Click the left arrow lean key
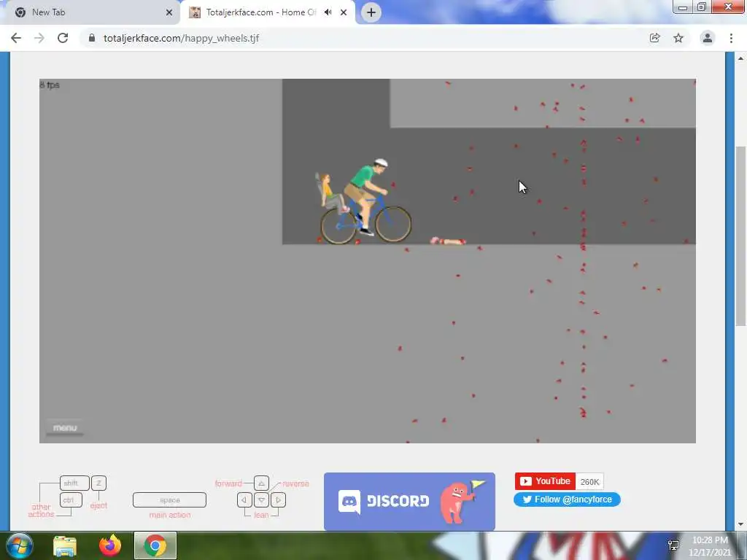The image size is (747, 560). [x=244, y=500]
